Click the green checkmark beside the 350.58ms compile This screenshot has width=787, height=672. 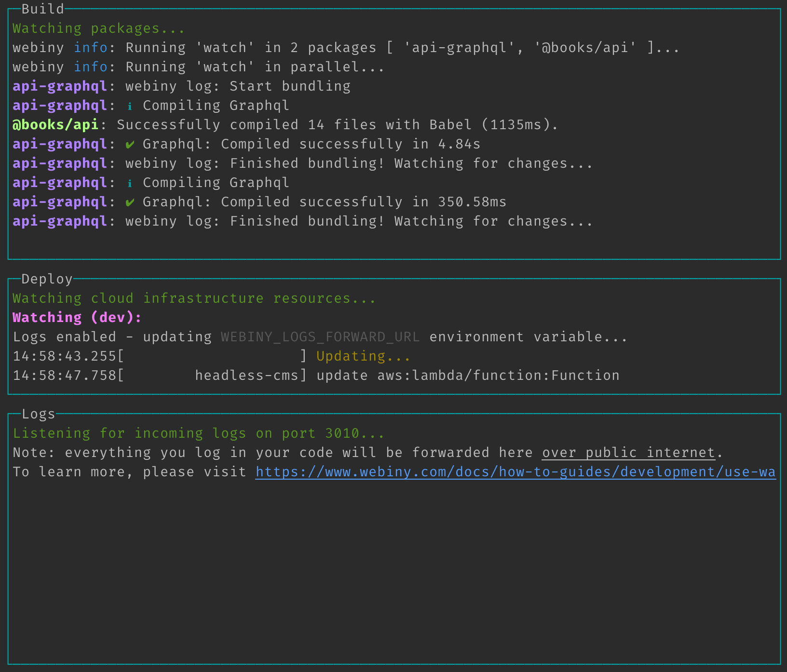click(x=130, y=202)
